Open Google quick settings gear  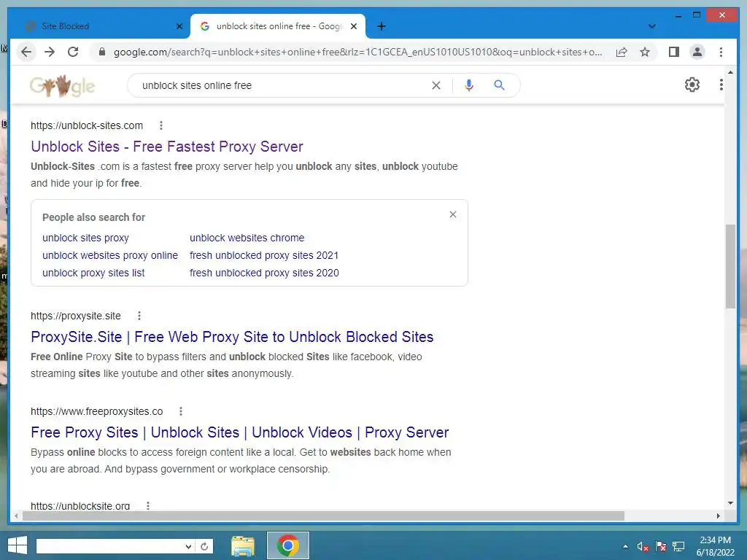pos(692,85)
